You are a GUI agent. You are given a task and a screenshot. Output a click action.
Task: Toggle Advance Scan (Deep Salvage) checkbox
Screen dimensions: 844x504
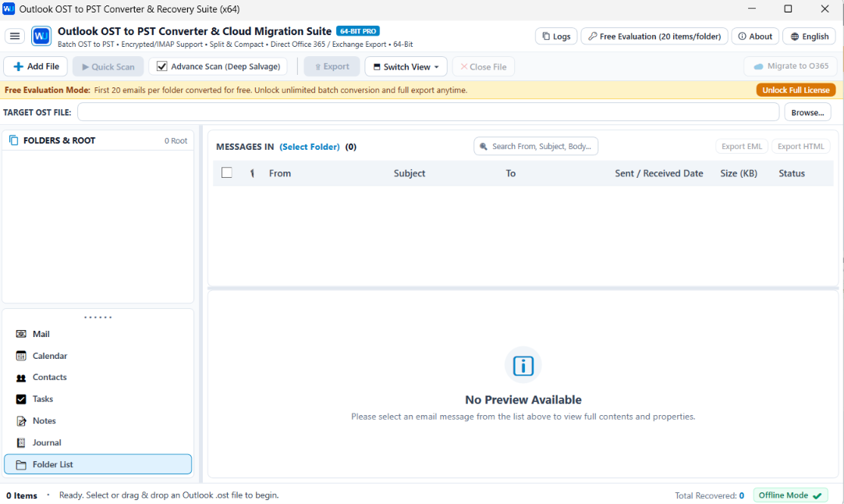[x=162, y=66]
